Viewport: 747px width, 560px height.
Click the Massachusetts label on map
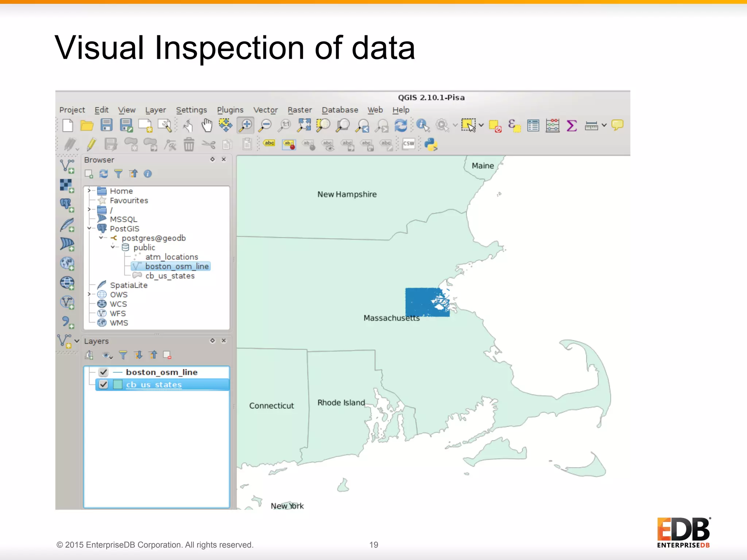[x=391, y=318]
